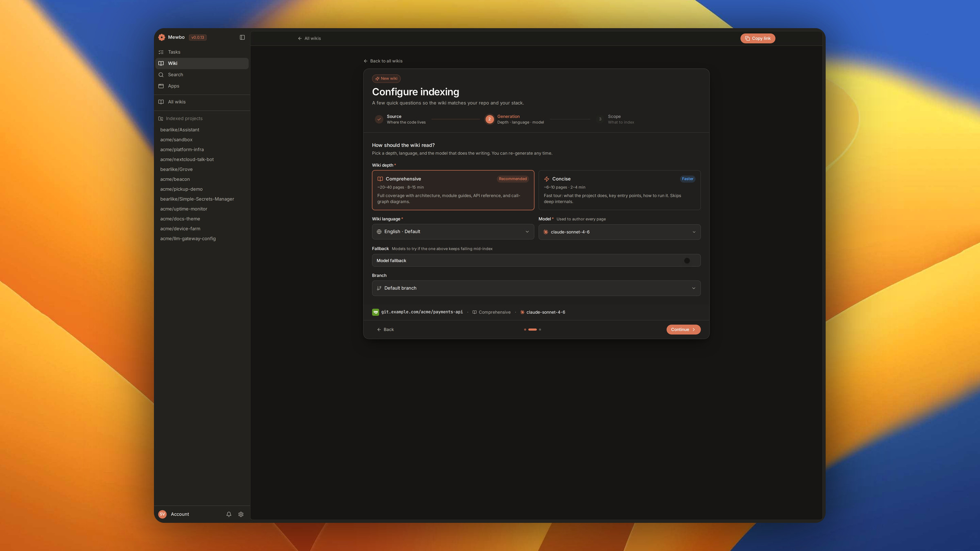Click the first progress dot in the wizard footer
This screenshot has height=551, width=980.
pos(525,330)
